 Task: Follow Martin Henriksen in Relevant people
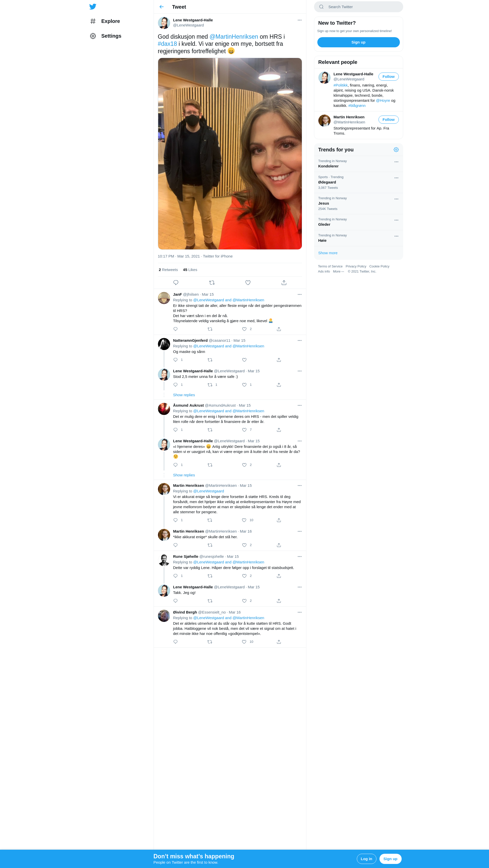[x=388, y=120]
